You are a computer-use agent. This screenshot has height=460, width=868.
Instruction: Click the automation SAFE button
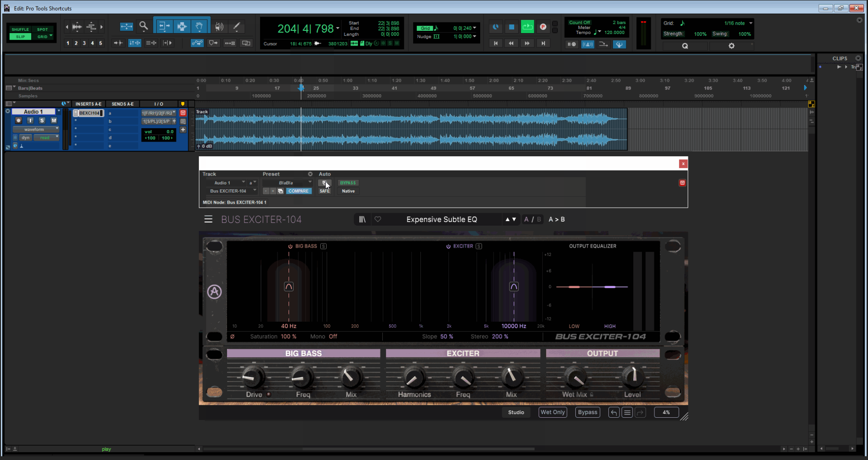tap(325, 191)
